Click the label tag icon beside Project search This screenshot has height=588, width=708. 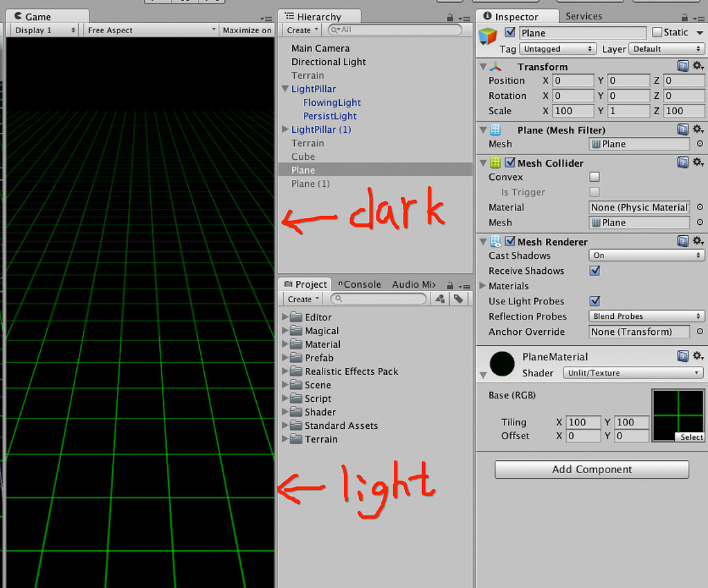458,299
